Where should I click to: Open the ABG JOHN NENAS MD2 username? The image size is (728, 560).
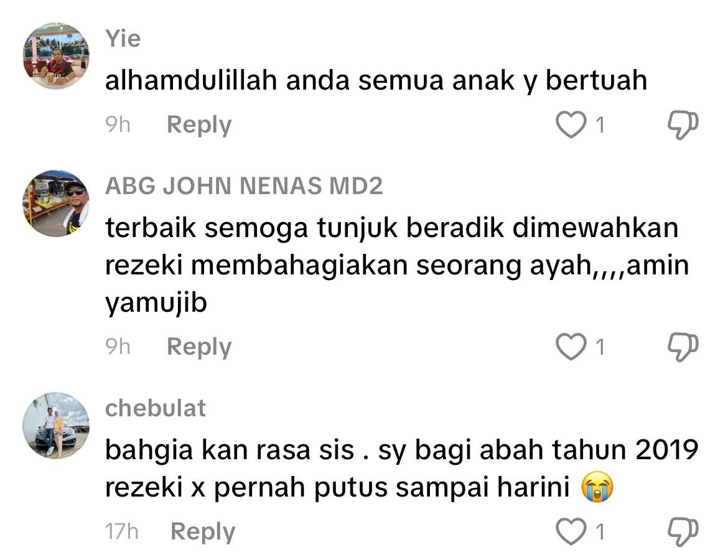click(x=244, y=186)
